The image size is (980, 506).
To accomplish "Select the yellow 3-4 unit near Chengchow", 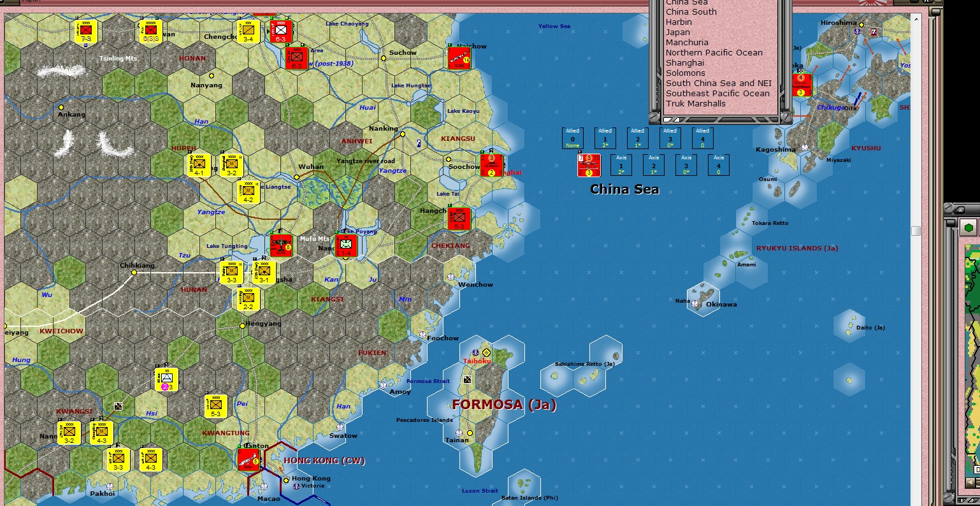I will pyautogui.click(x=248, y=31).
